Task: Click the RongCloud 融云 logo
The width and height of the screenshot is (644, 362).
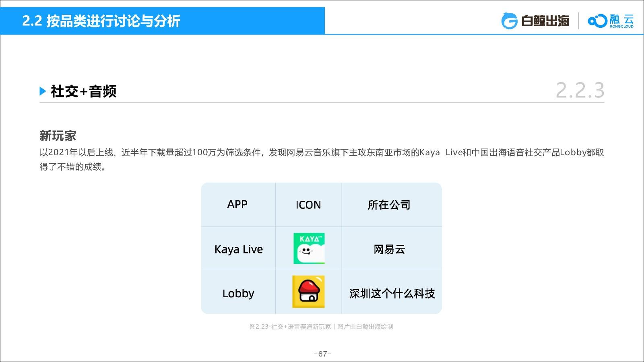Action: [x=611, y=21]
